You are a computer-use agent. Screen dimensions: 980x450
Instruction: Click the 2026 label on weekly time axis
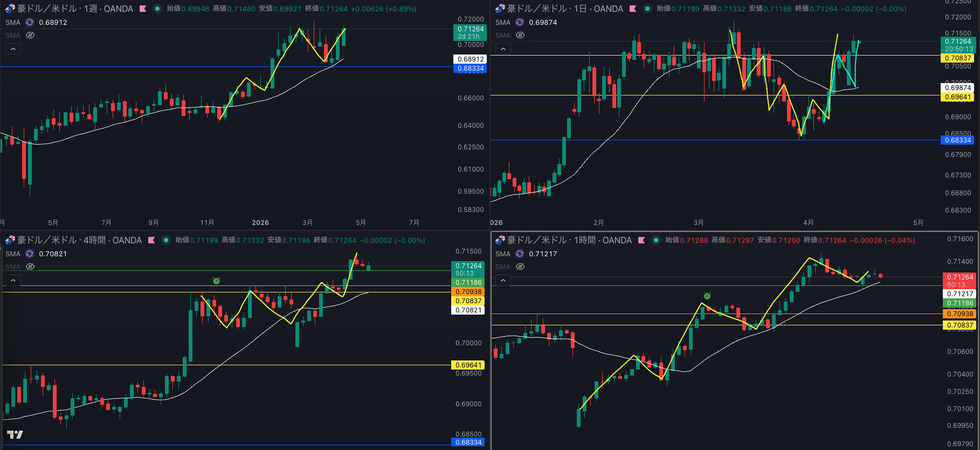tap(260, 222)
